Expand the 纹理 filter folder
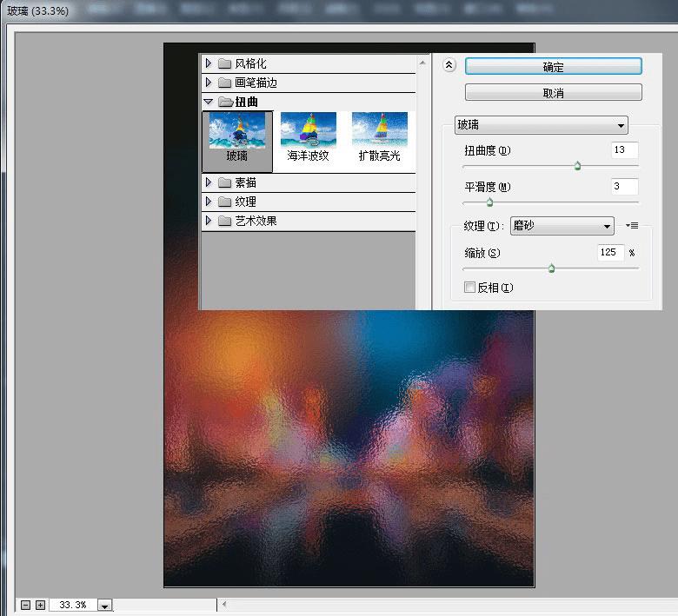Screen dimensions: 678x616 [x=209, y=202]
